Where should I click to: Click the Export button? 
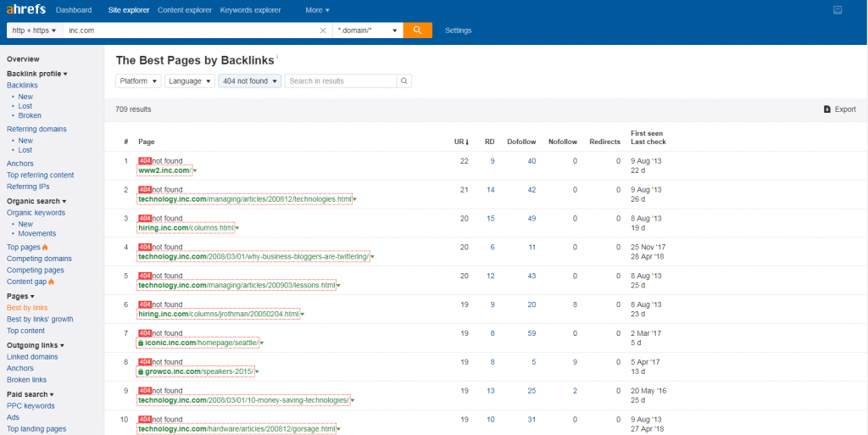tap(840, 109)
